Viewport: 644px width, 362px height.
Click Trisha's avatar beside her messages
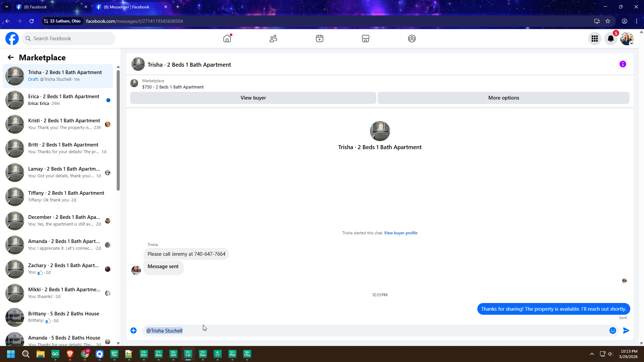136,270
